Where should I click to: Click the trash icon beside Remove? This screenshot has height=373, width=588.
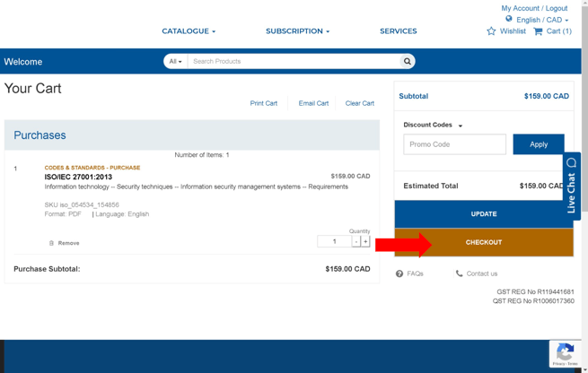pos(51,243)
